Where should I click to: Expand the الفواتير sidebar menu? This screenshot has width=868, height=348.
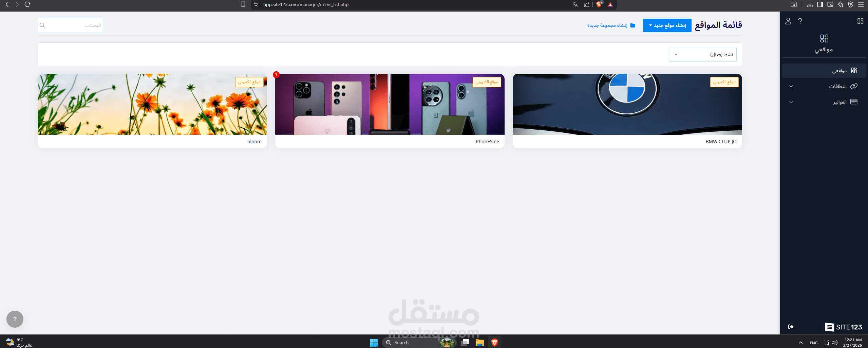coord(824,102)
